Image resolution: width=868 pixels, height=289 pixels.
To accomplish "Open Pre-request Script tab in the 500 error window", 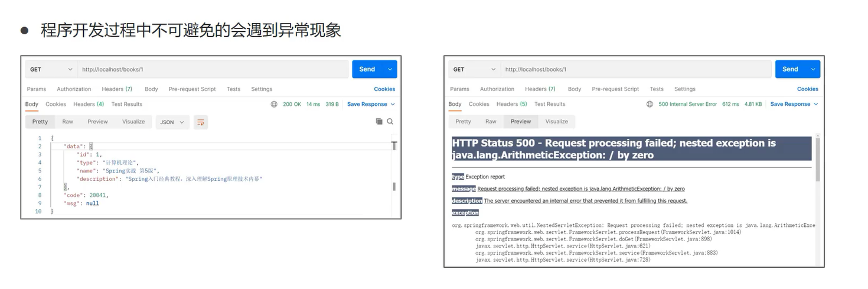I will click(x=615, y=89).
